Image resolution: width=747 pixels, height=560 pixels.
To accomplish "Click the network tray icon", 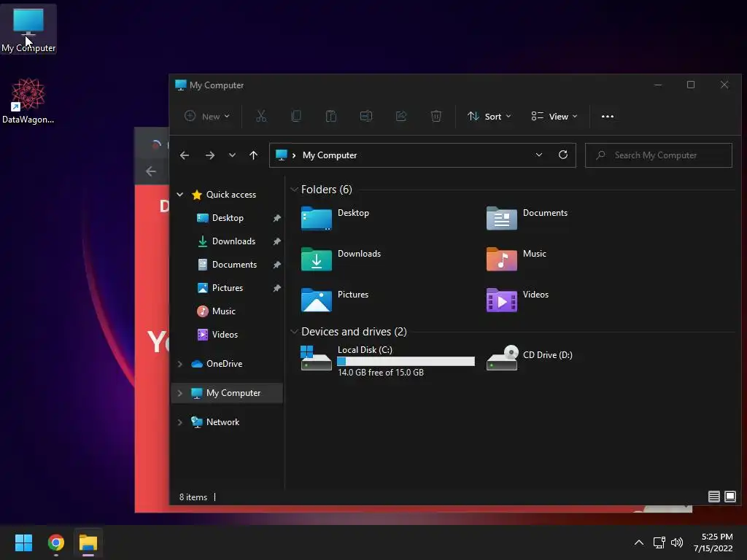I will pos(659,542).
